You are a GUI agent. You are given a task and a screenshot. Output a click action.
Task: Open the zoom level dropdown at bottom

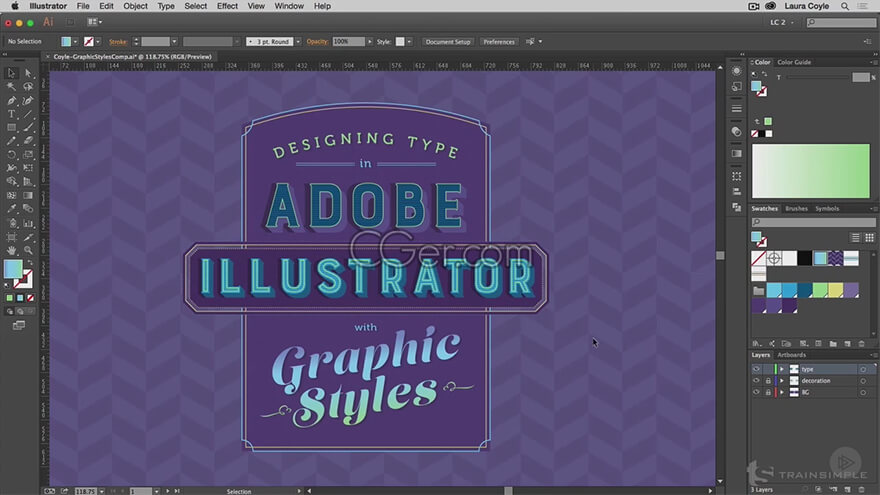101,491
